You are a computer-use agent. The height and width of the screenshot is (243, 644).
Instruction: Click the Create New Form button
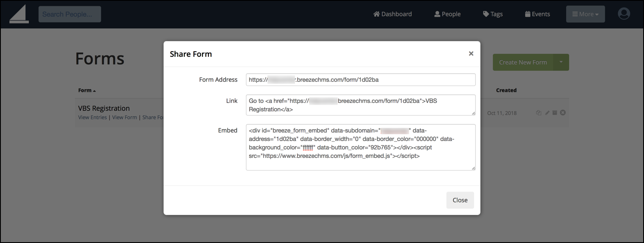click(523, 62)
